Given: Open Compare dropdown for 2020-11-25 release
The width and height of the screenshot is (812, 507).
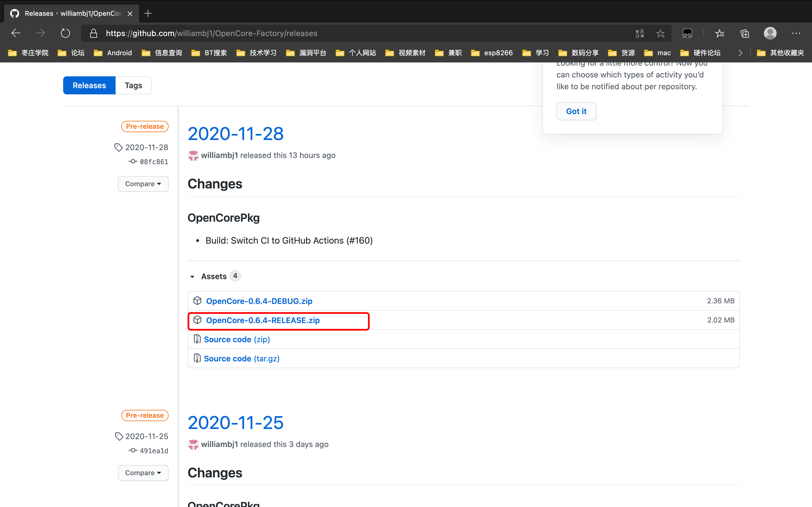Looking at the screenshot, I should coord(143,472).
